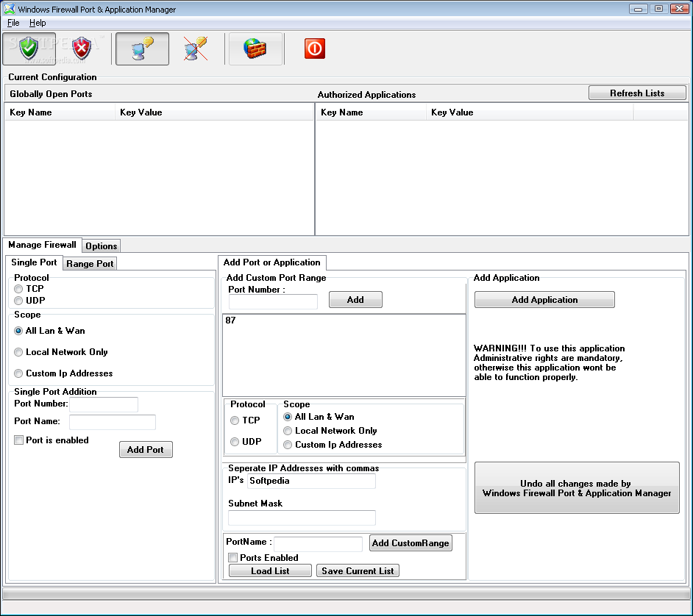Focus the Subnet Mask input field

click(x=302, y=517)
